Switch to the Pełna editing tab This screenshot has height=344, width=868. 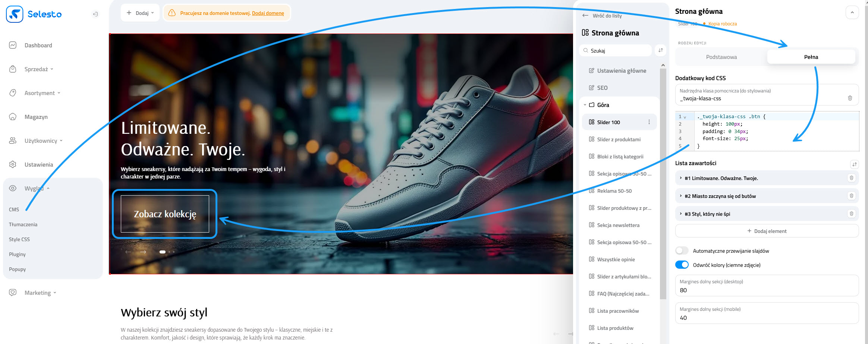[811, 57]
